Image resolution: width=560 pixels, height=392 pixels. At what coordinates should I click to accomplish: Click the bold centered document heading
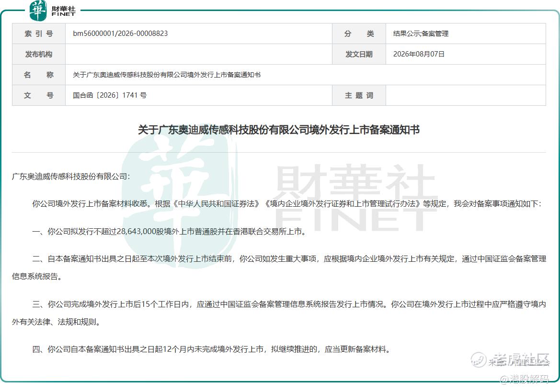[279, 130]
